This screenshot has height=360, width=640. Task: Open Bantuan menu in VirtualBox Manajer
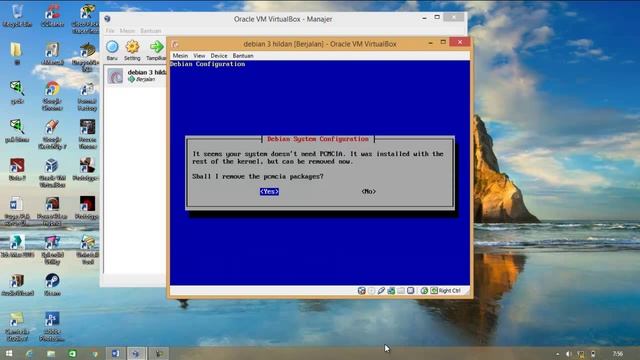(151, 31)
